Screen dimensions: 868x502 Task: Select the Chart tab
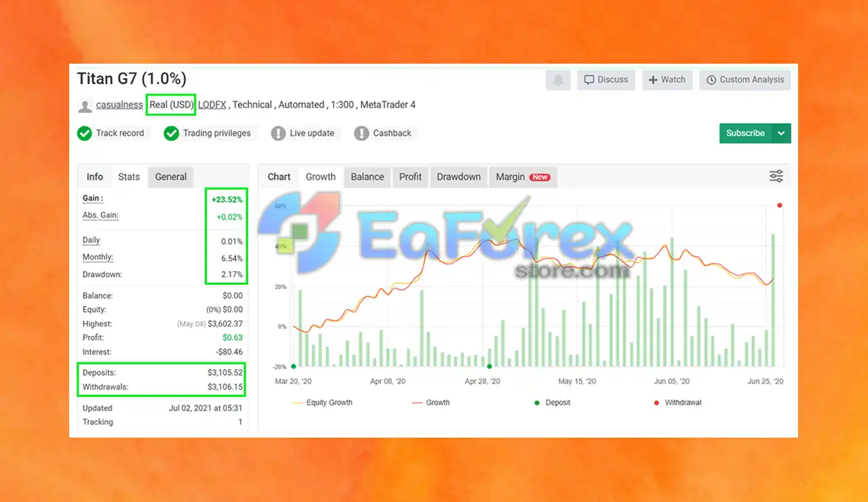tap(279, 177)
